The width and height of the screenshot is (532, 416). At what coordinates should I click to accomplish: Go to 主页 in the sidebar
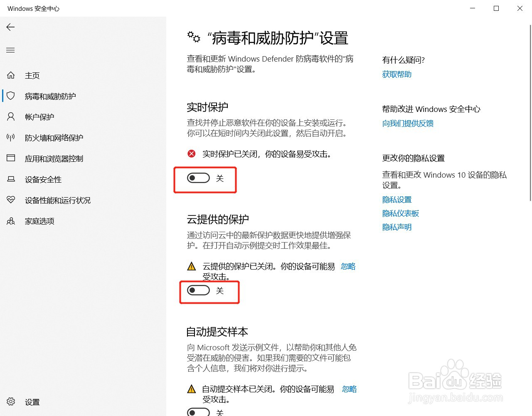click(x=32, y=75)
